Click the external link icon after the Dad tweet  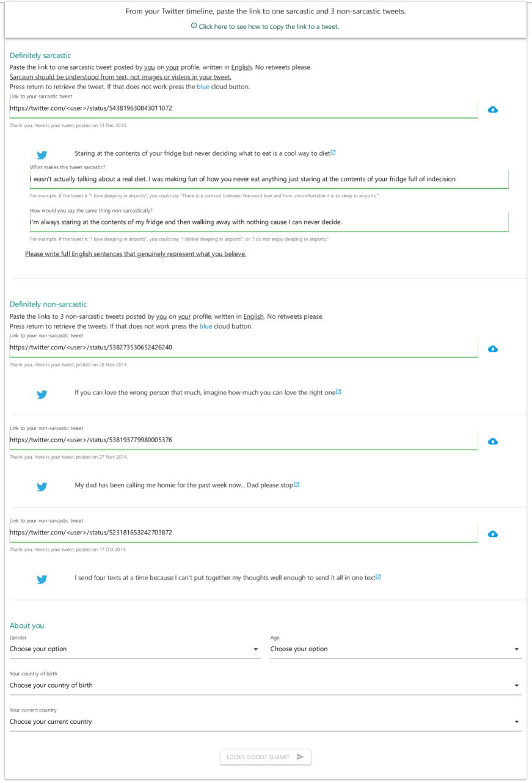click(296, 485)
